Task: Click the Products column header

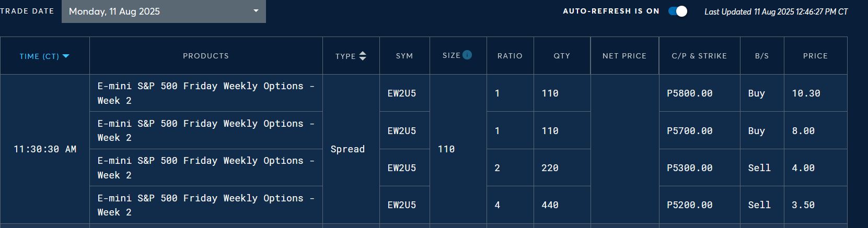Action: pyautogui.click(x=206, y=56)
